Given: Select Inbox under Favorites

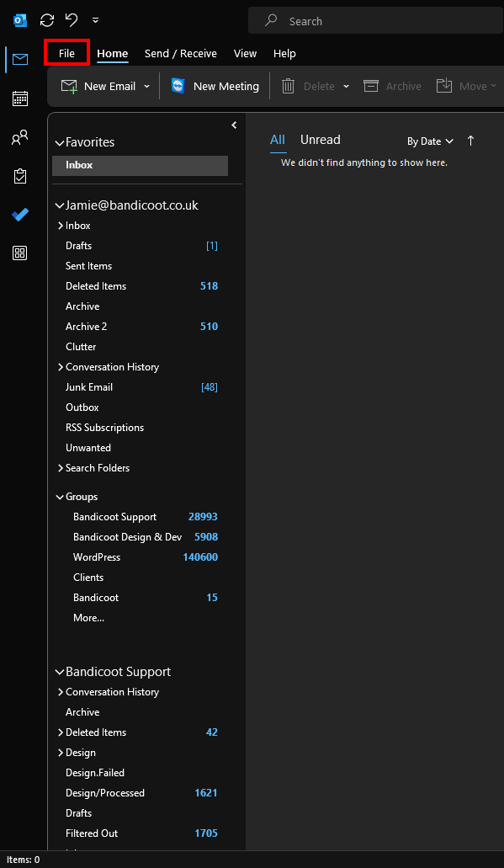Looking at the screenshot, I should coord(140,166).
